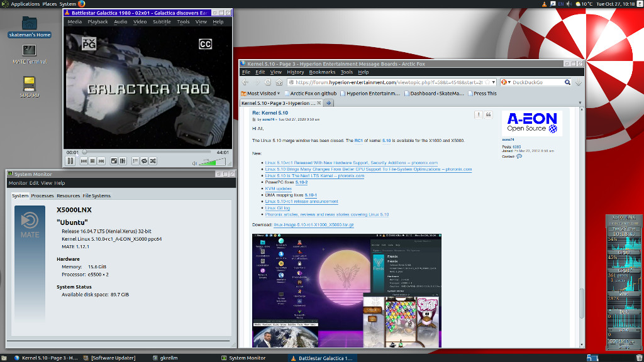The image size is (644, 362).
Task: Quote the forum post
Action: pyautogui.click(x=488, y=115)
